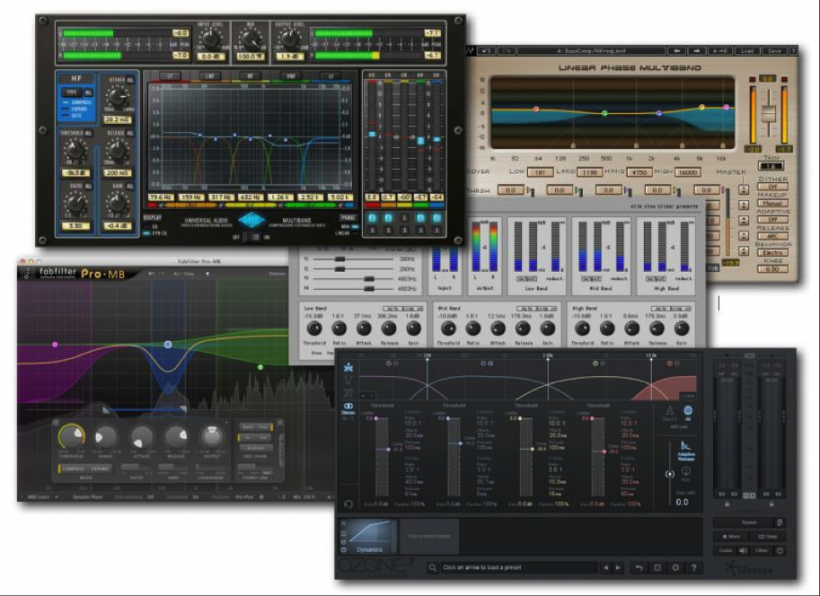Image resolution: width=820 pixels, height=596 pixels.
Task: Select the Ozone Dynamics module thumbnail
Action: [x=370, y=536]
